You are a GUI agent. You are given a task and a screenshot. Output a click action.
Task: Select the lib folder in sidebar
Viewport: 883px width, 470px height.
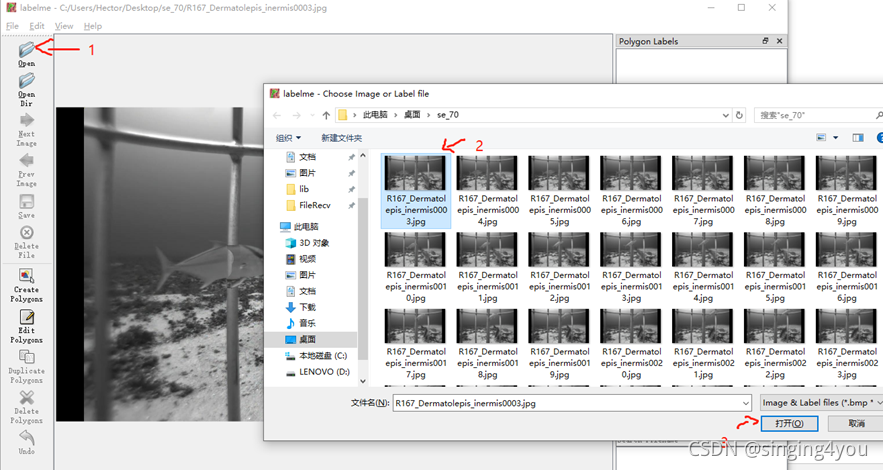304,189
